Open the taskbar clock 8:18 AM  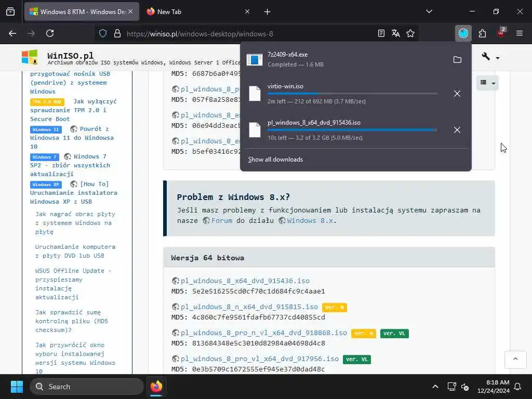[494, 387]
